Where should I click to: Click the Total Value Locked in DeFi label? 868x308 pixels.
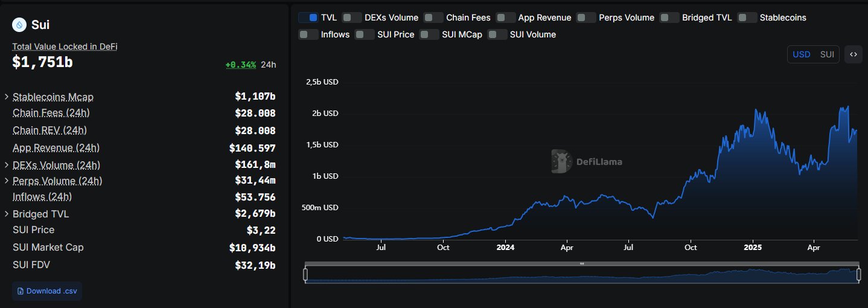(65, 47)
